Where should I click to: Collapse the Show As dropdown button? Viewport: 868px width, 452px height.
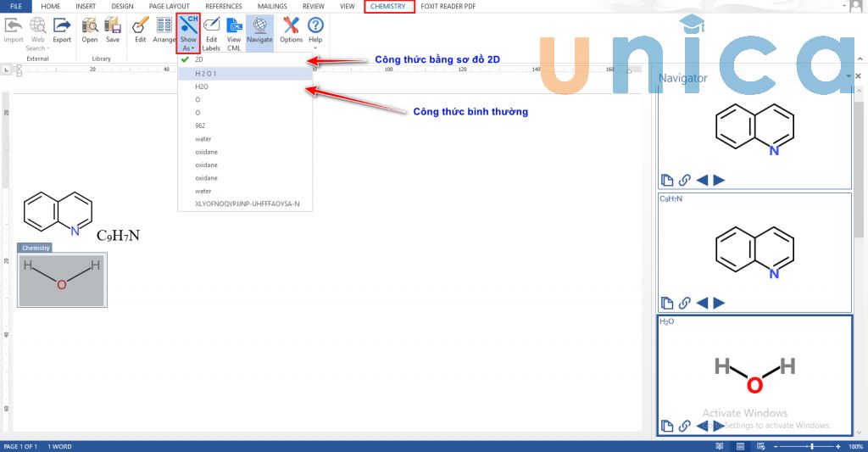point(188,33)
